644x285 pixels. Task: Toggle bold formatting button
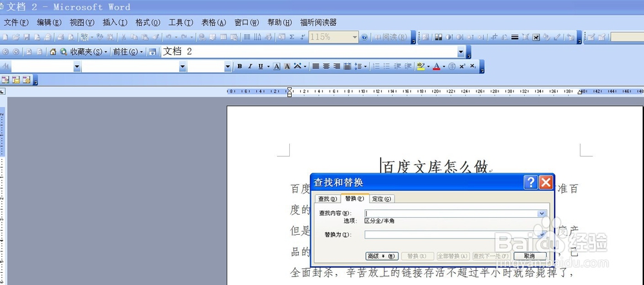[x=240, y=66]
